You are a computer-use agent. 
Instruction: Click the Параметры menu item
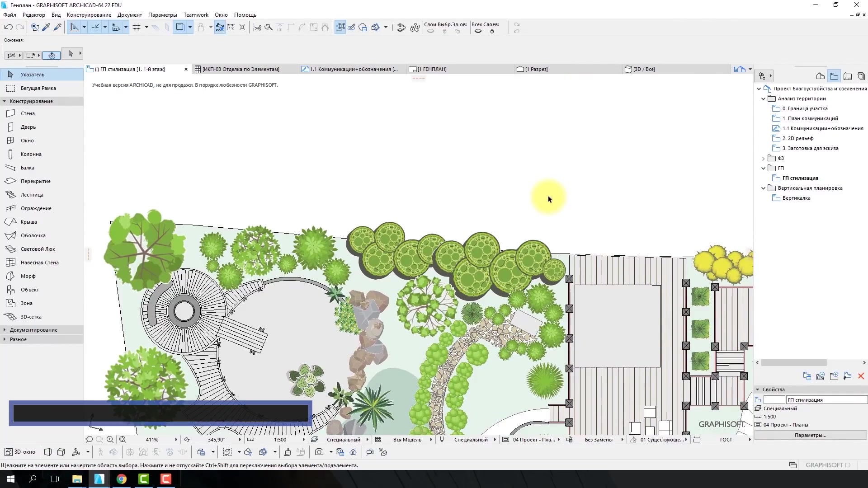[x=161, y=14]
